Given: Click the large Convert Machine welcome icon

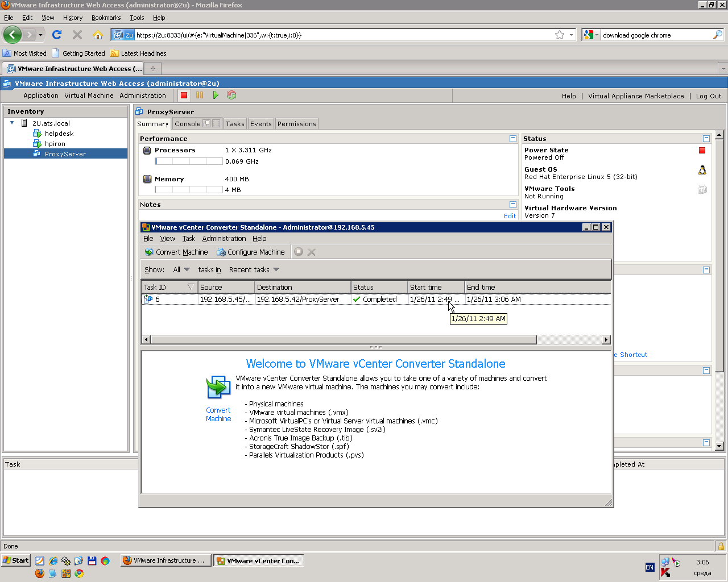Looking at the screenshot, I should tap(218, 388).
